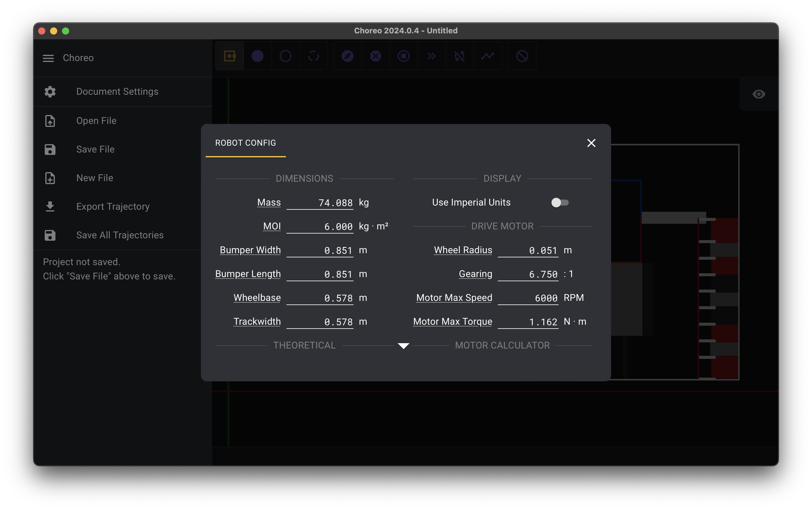
Task: Click the Gearing value to adjust it
Action: point(528,274)
